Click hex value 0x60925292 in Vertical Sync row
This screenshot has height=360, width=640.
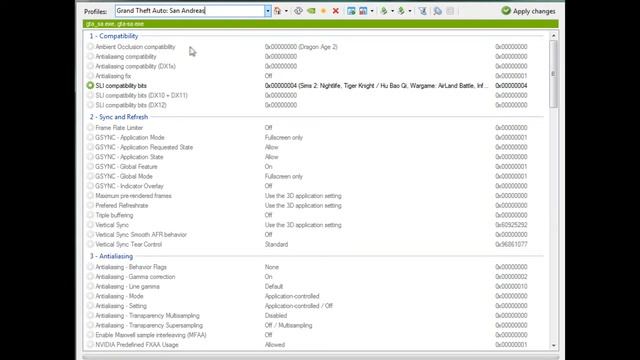511,225
